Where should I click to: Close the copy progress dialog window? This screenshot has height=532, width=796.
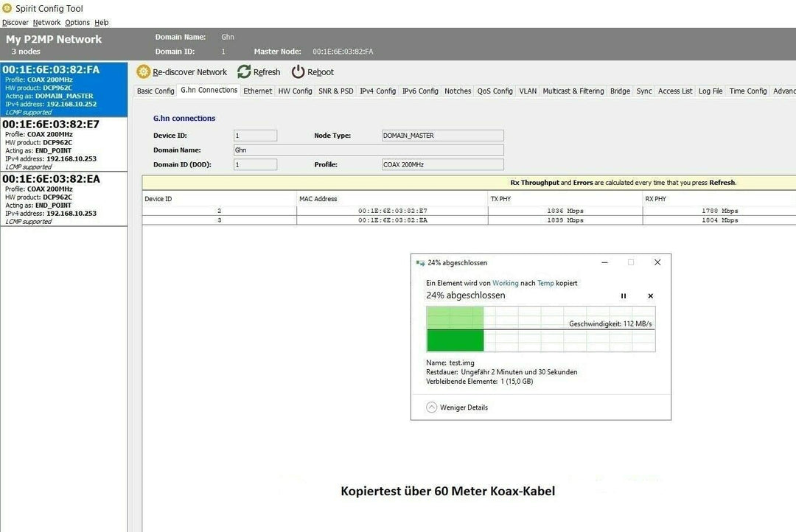[x=657, y=262]
